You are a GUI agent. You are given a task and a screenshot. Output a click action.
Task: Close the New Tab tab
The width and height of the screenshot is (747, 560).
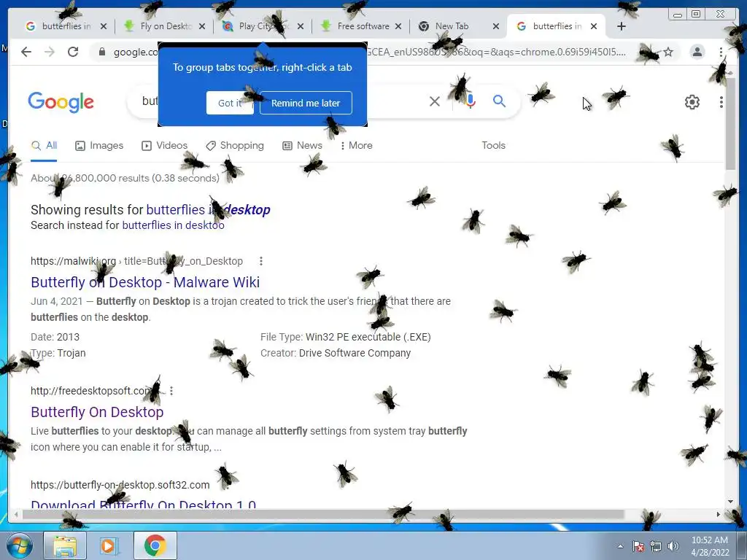tap(496, 26)
